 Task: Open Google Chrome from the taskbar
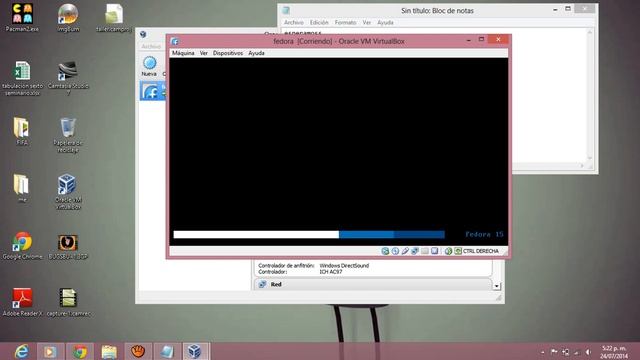click(80, 351)
